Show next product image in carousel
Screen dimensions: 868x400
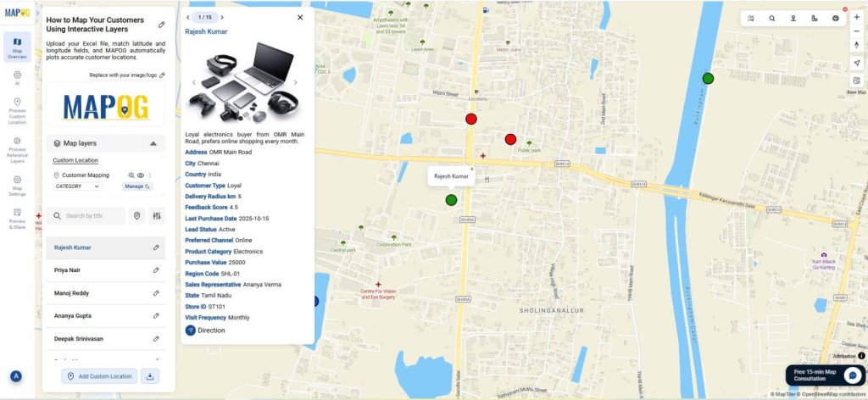coord(296,82)
